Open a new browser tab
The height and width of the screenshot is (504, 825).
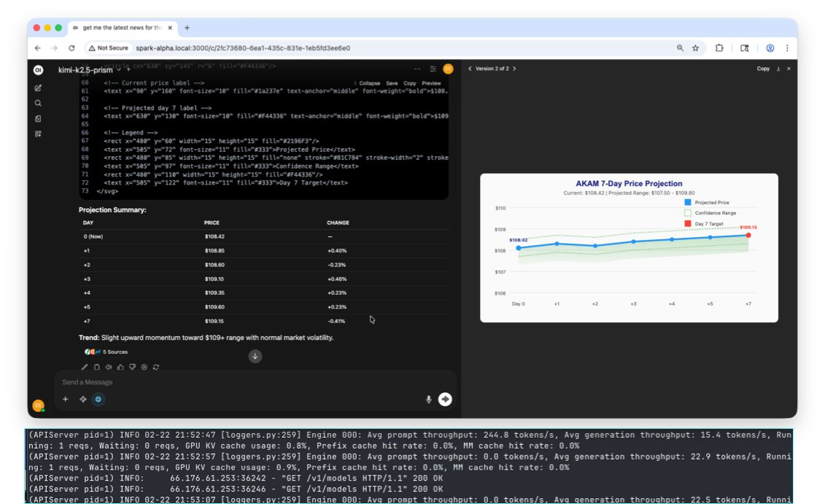coord(187,28)
